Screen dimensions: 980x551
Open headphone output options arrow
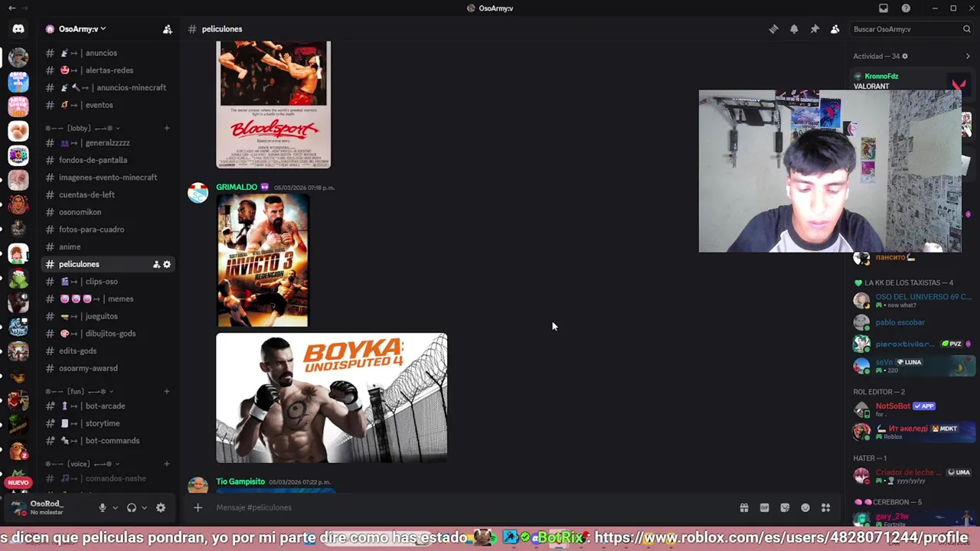pos(144,507)
